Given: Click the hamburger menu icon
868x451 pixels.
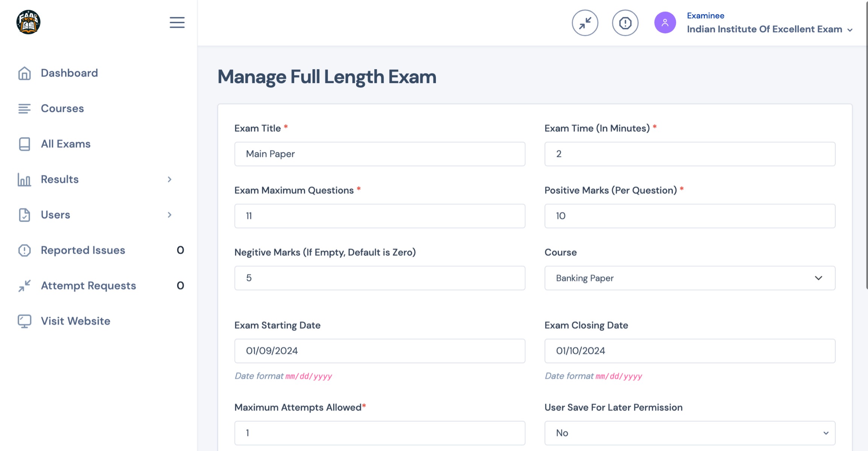Looking at the screenshot, I should pyautogui.click(x=177, y=23).
